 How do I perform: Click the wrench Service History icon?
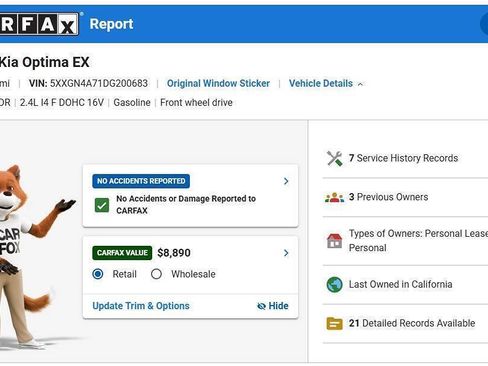[334, 158]
